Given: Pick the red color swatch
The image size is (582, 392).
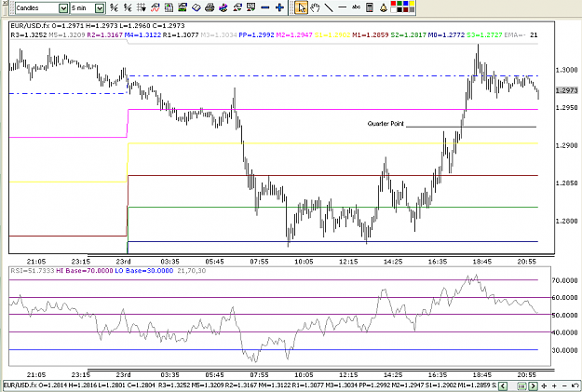Looking at the screenshot, I should click(394, 4).
